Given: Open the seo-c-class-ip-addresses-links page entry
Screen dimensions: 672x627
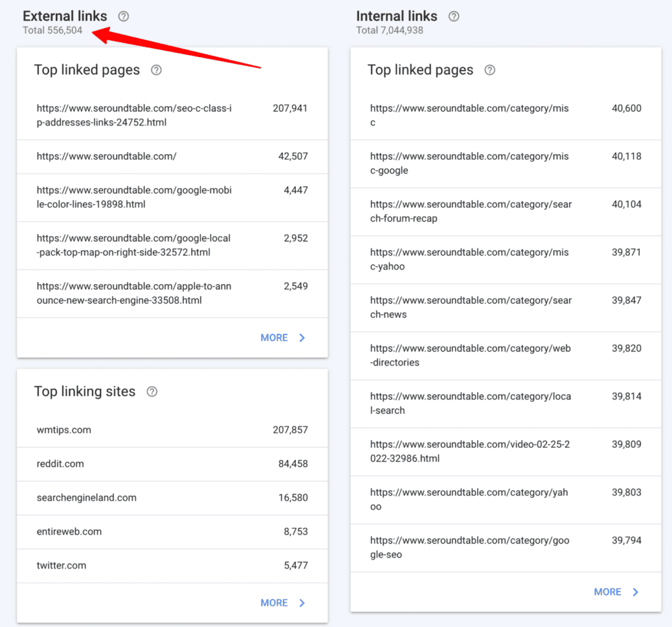Looking at the screenshot, I should (x=134, y=115).
